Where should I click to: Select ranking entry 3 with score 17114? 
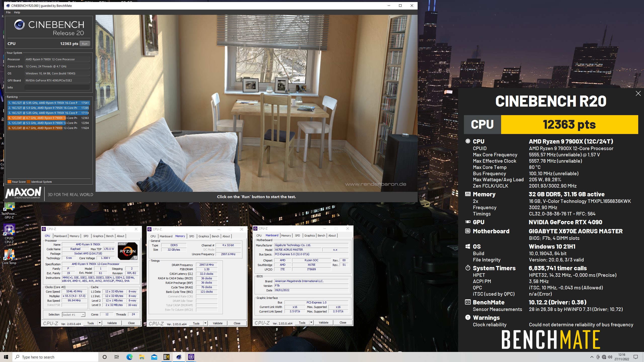(x=49, y=113)
